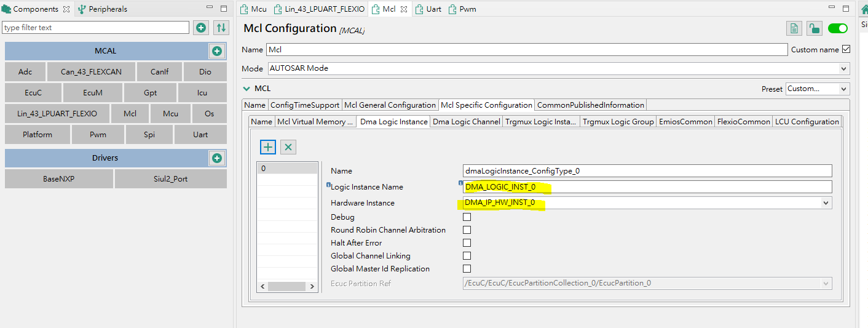Enable Round Robin Channel Arbitration
Screen dimensions: 868x328
(x=467, y=230)
